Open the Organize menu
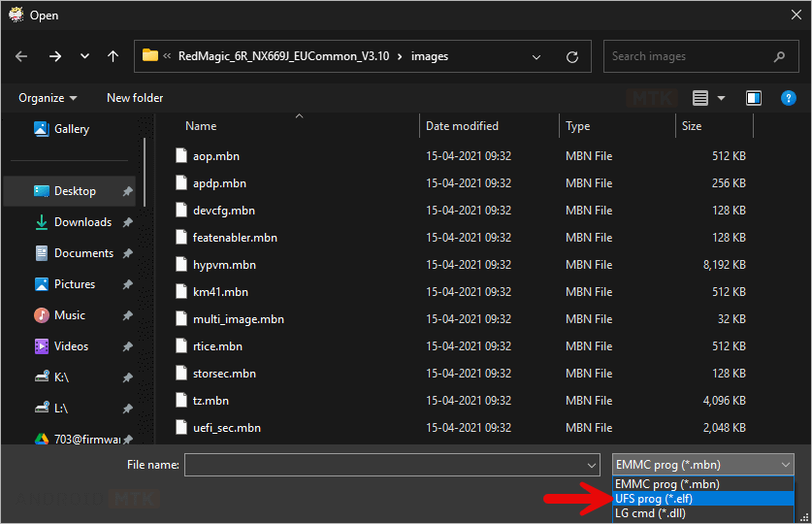812x524 pixels. pyautogui.click(x=47, y=98)
